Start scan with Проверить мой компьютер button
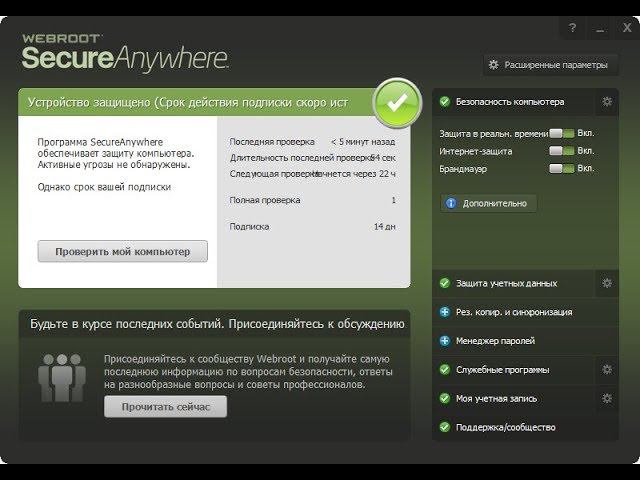 [122, 251]
